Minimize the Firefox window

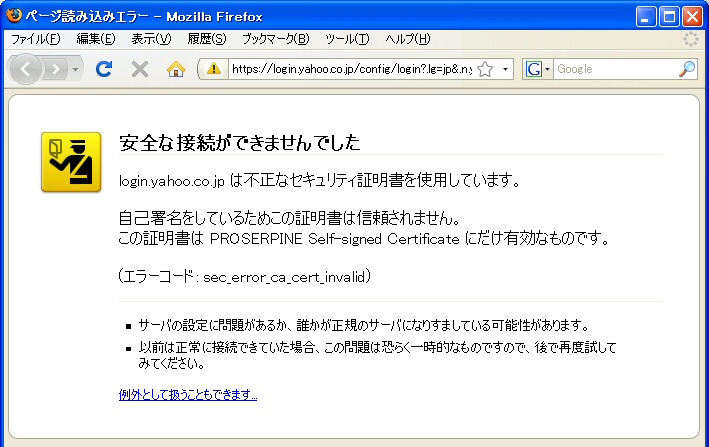click(646, 17)
